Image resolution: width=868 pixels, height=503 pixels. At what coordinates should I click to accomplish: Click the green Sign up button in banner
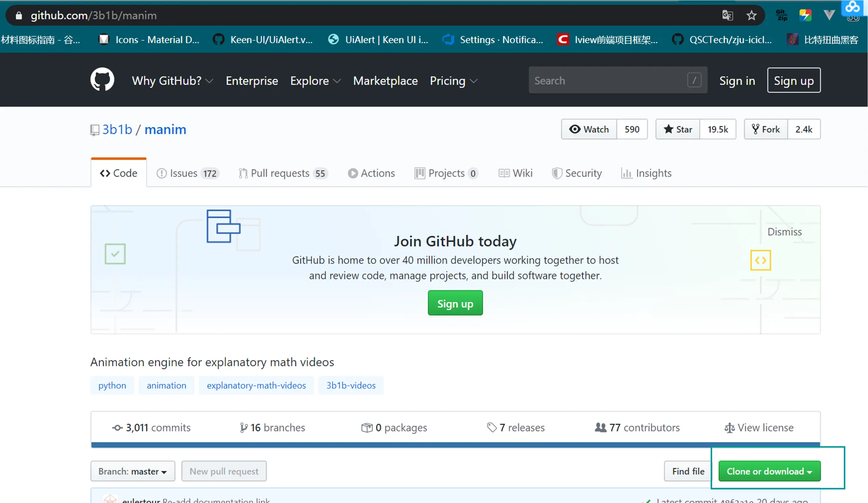point(455,304)
